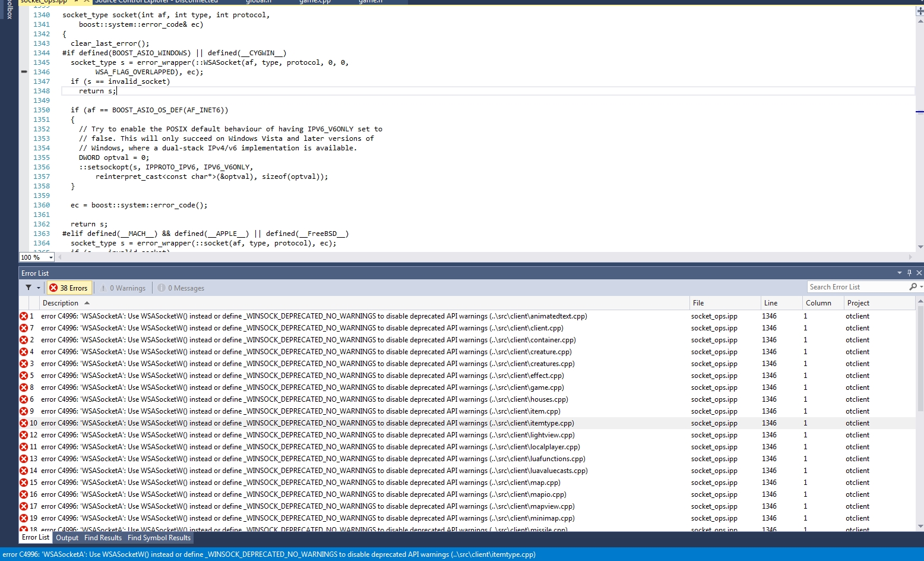Open the Error List filter icon
Screen dimensions: 924x561
point(29,288)
